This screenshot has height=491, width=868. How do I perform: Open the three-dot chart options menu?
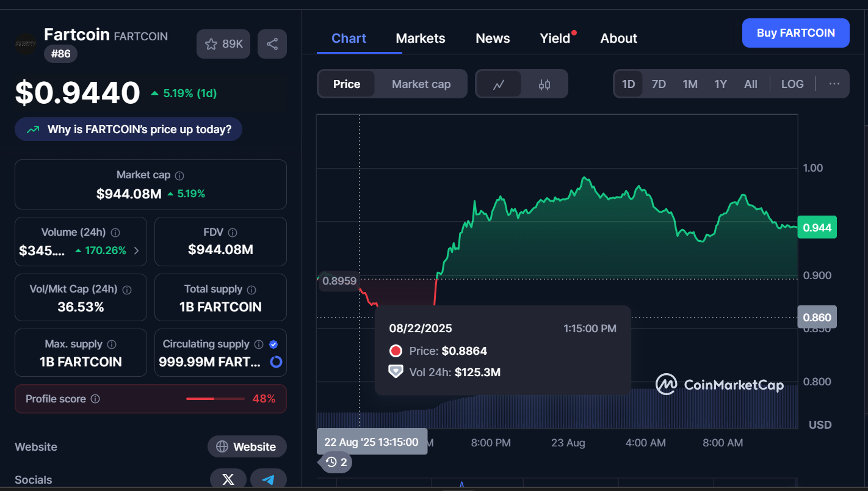834,84
